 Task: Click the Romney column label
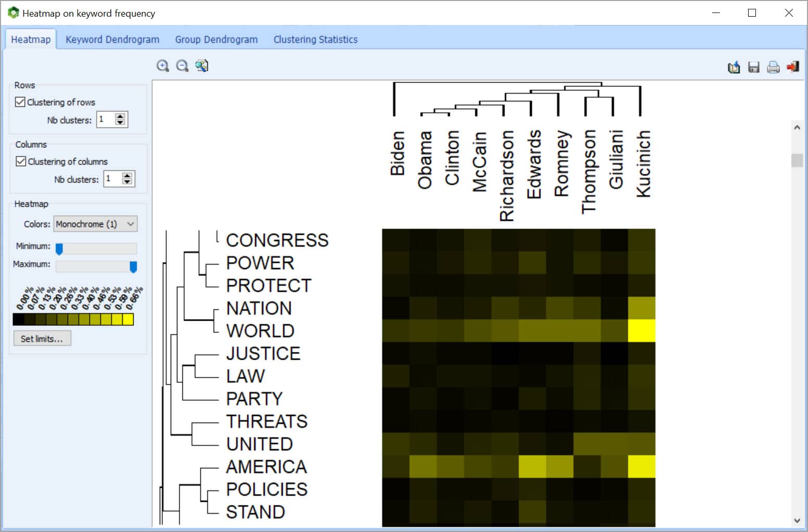[x=561, y=163]
